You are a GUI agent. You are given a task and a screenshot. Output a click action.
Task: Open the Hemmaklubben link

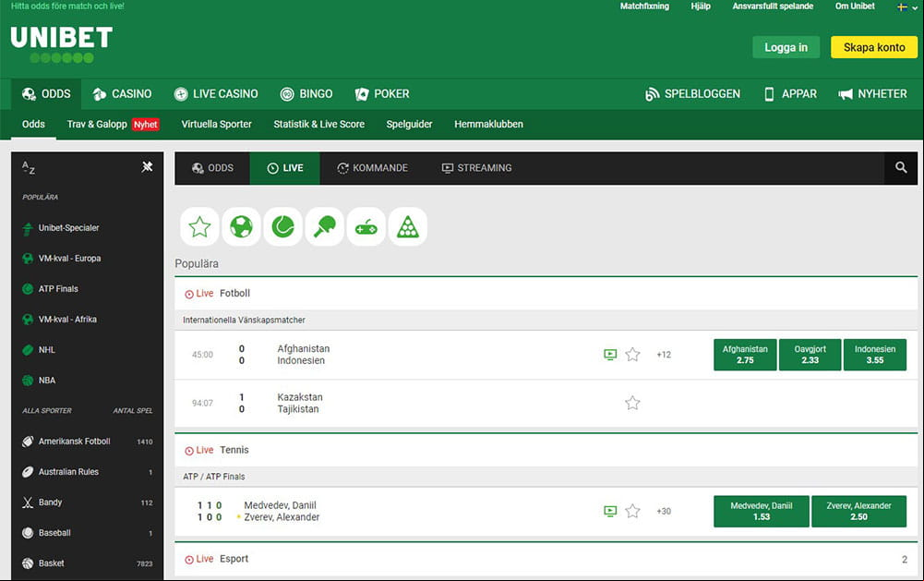click(488, 124)
